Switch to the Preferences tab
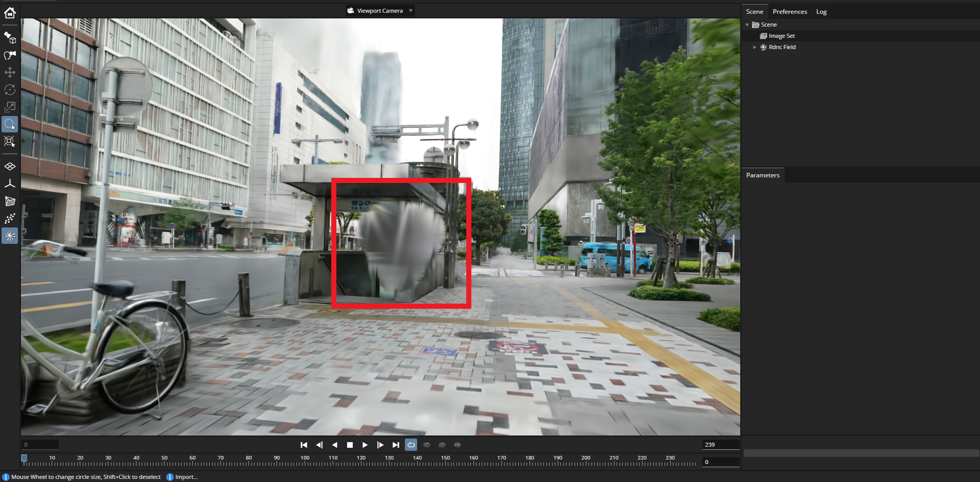Viewport: 980px width, 482px height. [790, 11]
